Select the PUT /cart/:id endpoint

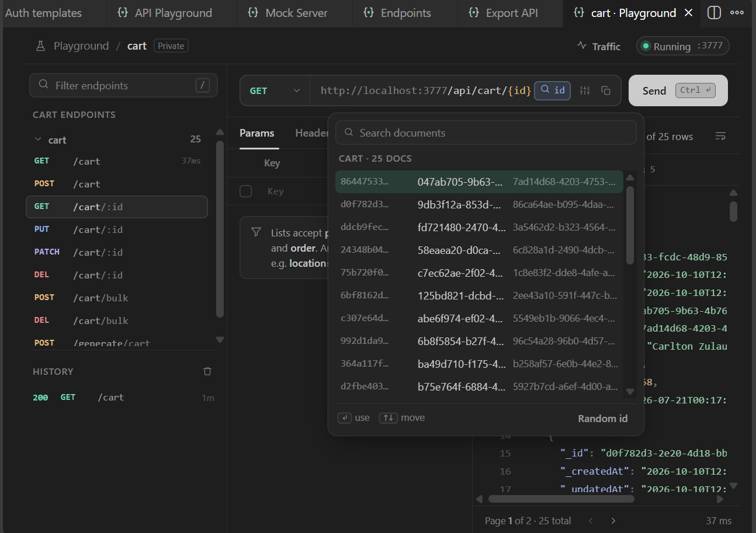(x=117, y=229)
